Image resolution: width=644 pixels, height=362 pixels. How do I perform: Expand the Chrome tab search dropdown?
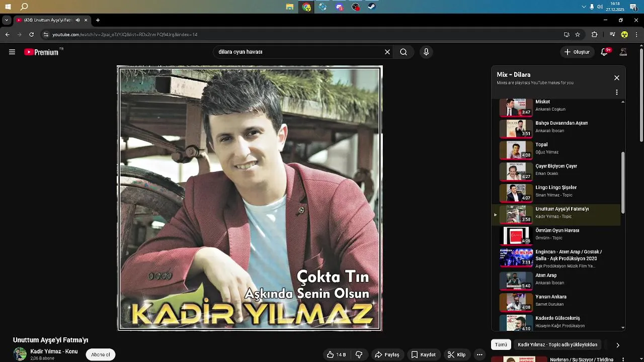coord(6,20)
